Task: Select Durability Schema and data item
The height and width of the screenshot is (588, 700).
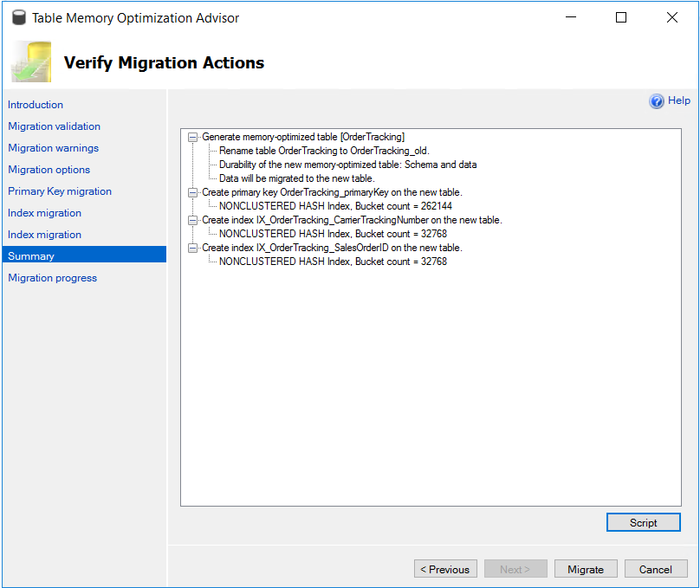Action: point(347,165)
